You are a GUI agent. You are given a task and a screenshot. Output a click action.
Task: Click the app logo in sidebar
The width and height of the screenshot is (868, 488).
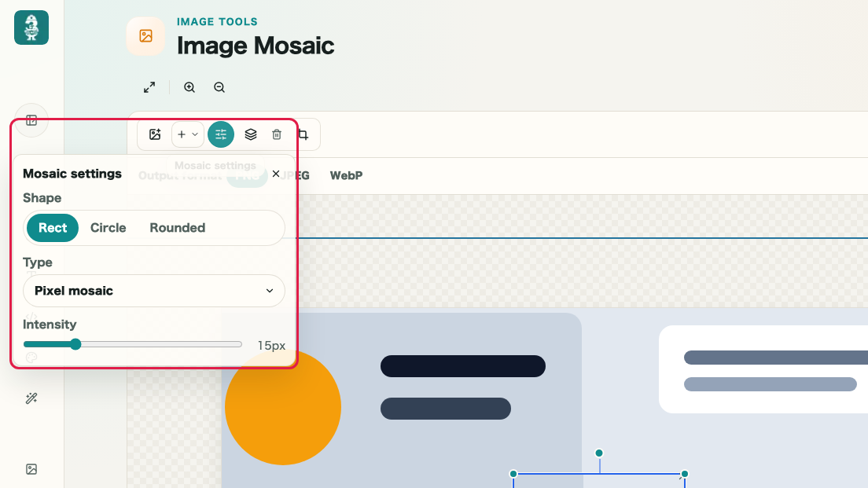[x=31, y=28]
